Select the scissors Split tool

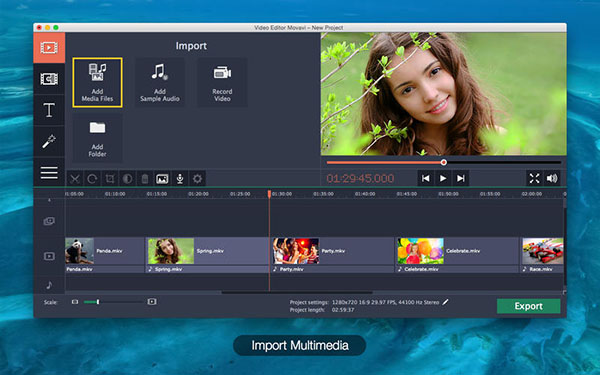pyautogui.click(x=75, y=179)
